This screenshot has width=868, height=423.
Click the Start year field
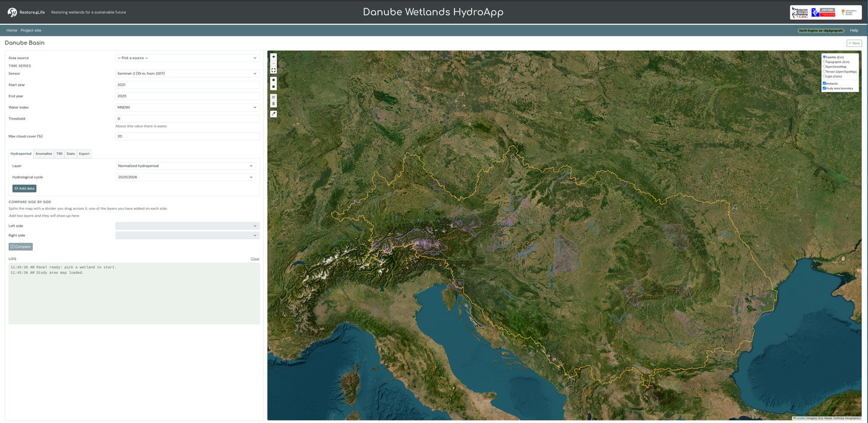coord(187,85)
